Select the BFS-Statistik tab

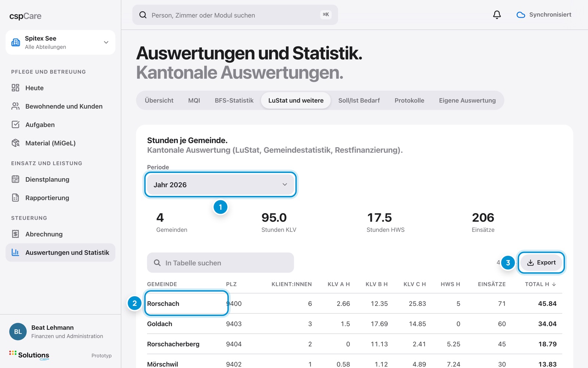coord(234,100)
